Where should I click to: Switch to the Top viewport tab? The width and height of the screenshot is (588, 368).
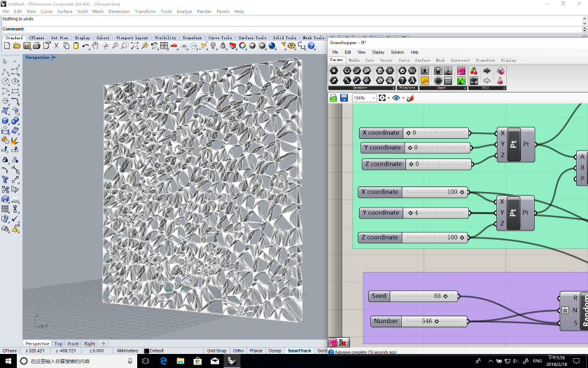[59, 343]
